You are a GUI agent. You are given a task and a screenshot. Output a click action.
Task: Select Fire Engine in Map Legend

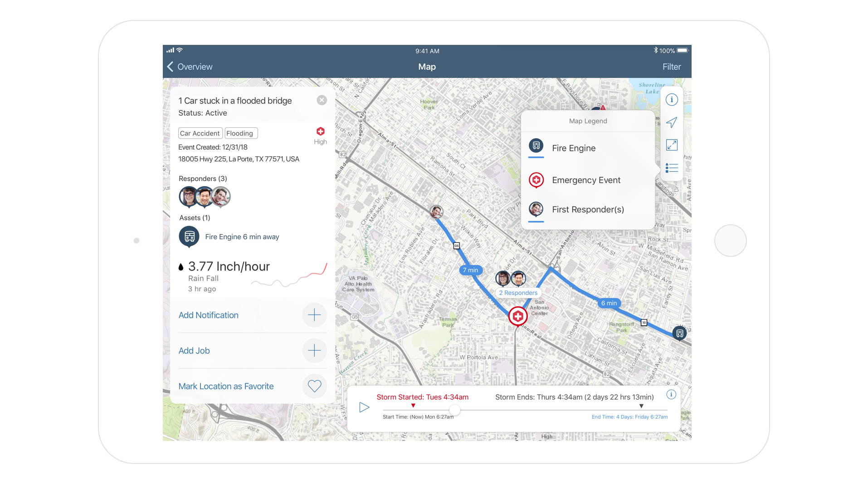587,148
